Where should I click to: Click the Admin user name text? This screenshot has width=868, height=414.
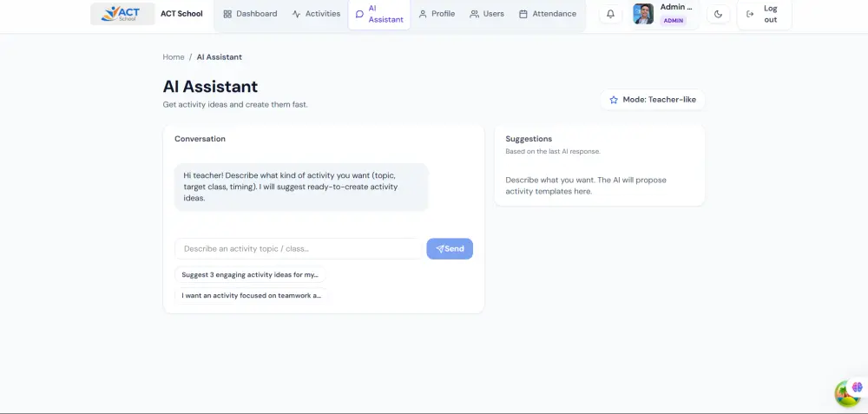(x=676, y=7)
